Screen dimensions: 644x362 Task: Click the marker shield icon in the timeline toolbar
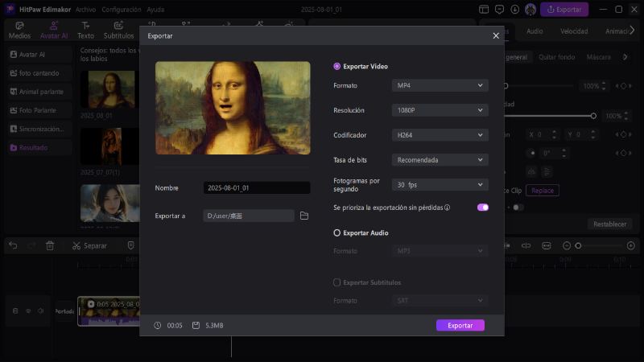pos(130,245)
